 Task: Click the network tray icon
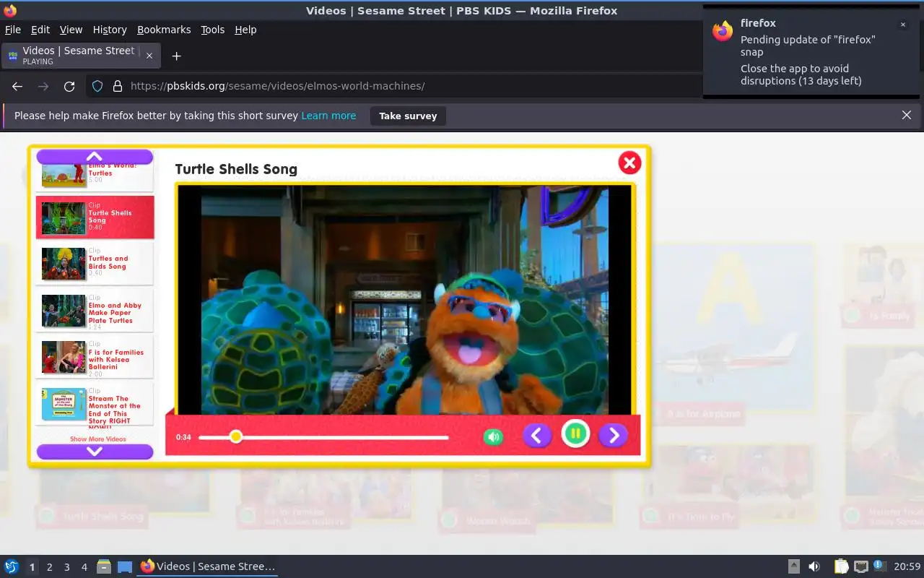pos(860,566)
